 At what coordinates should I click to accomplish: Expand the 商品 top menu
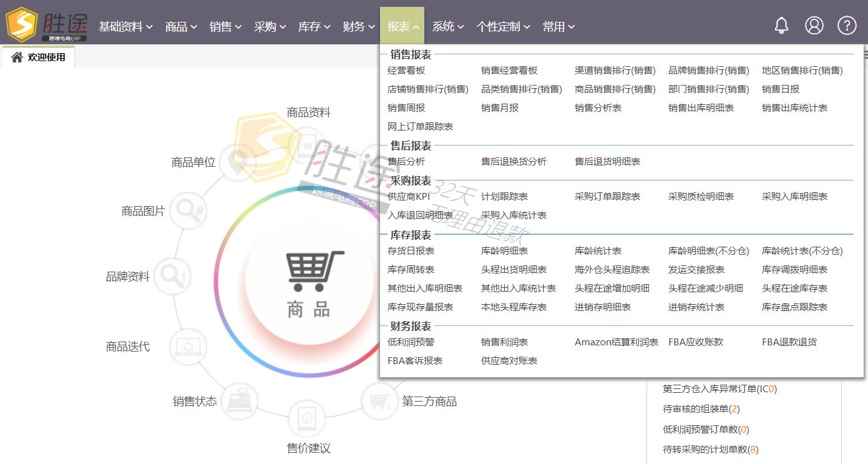click(181, 26)
